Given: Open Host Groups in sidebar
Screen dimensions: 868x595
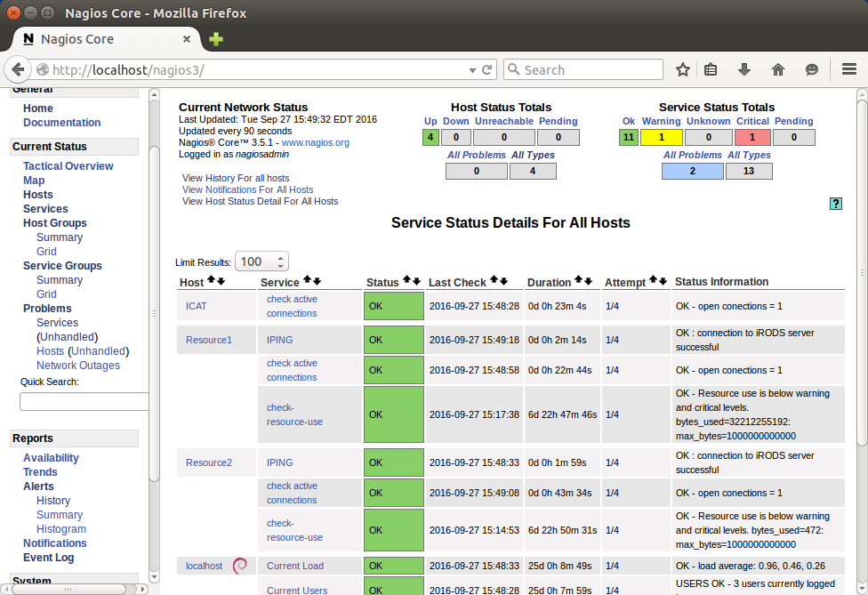Looking at the screenshot, I should (55, 223).
